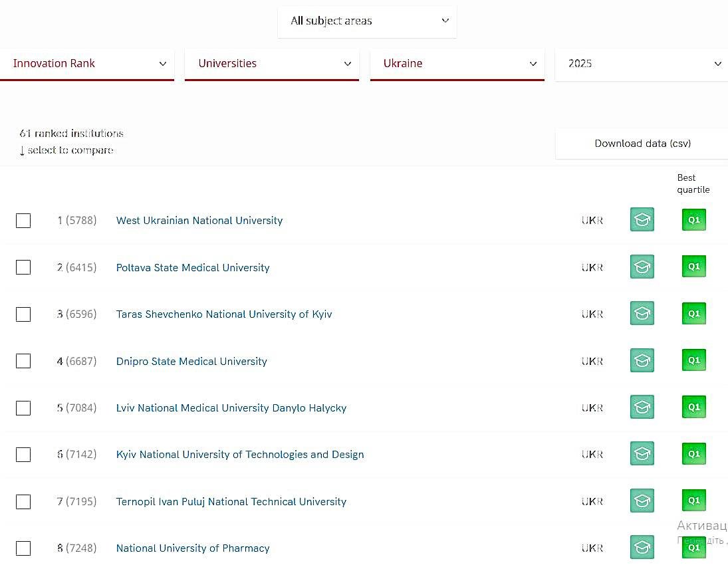Click the Q1 badge for West Ukrainian National University

click(693, 219)
